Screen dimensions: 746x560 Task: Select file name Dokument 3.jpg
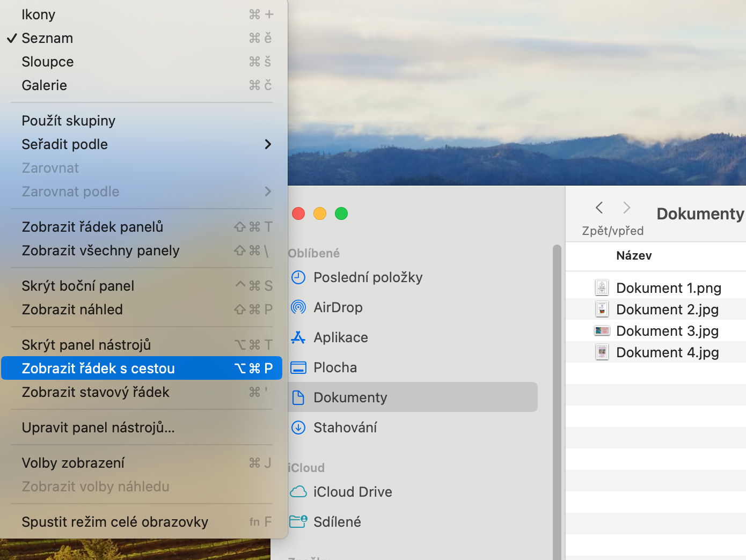click(x=668, y=331)
